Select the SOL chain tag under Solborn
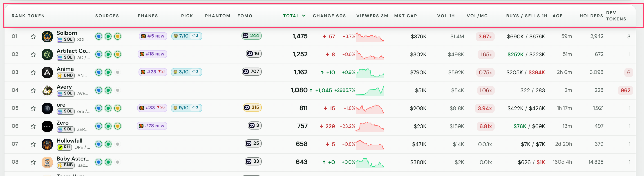Viewport: 644px width, 176px height. [x=65, y=40]
